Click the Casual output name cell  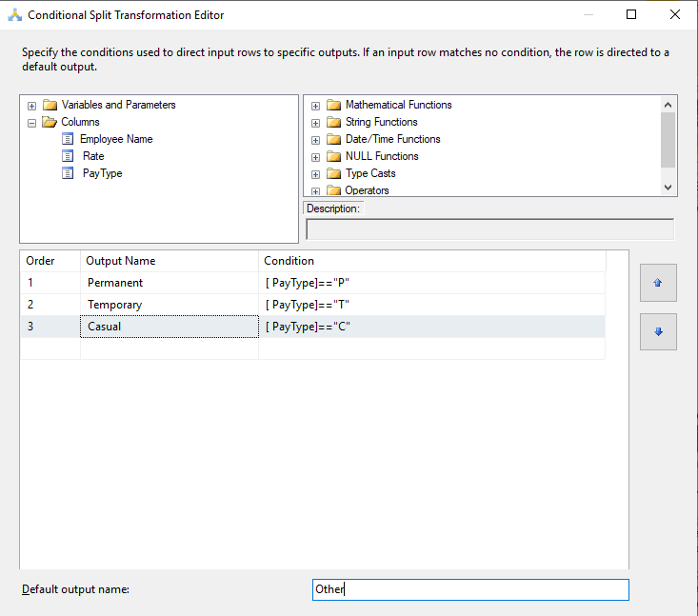pos(169,327)
